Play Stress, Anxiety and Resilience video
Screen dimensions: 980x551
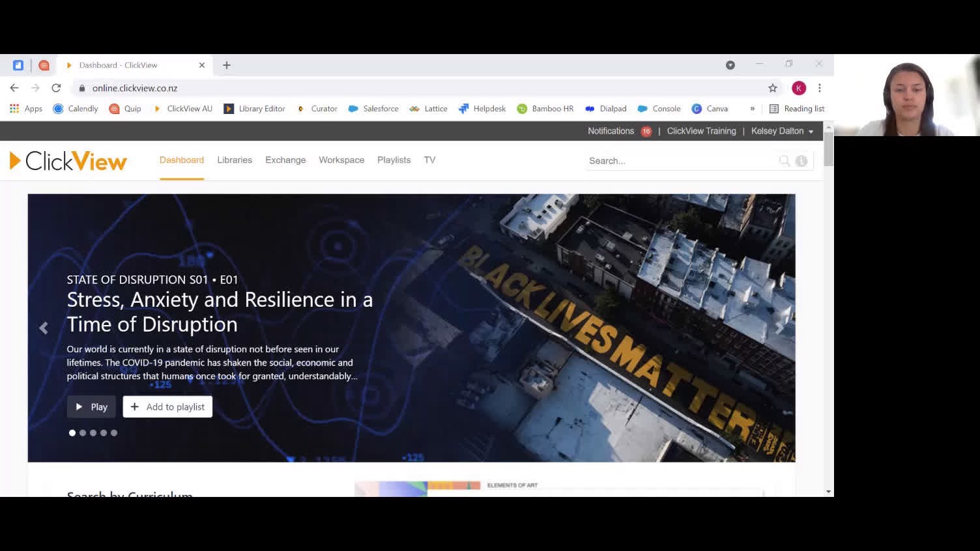click(x=91, y=407)
